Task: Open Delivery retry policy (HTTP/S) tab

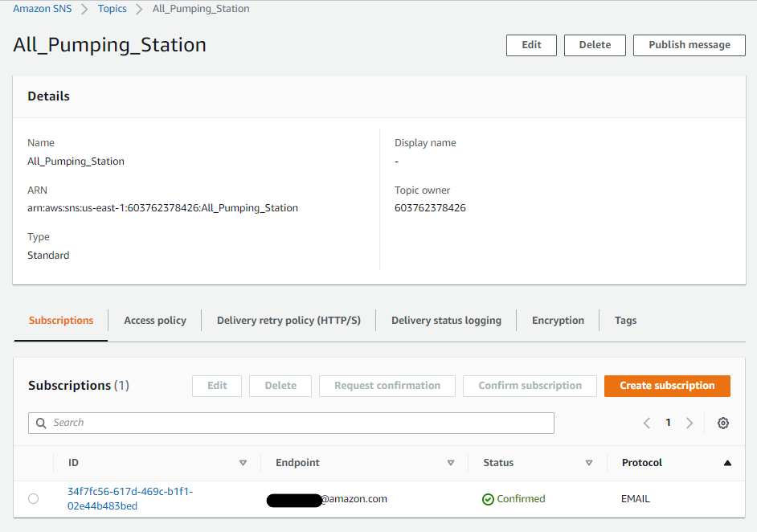Action: point(288,320)
